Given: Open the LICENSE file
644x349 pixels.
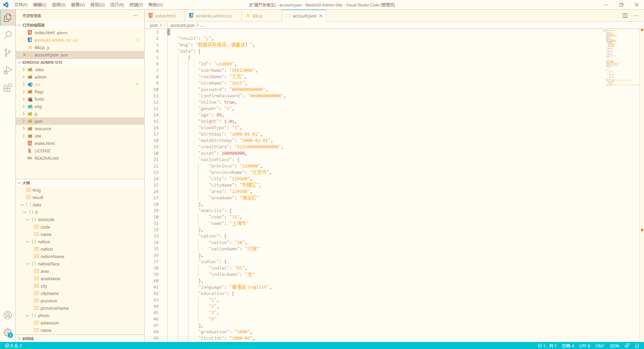Looking at the screenshot, I should point(80,151).
